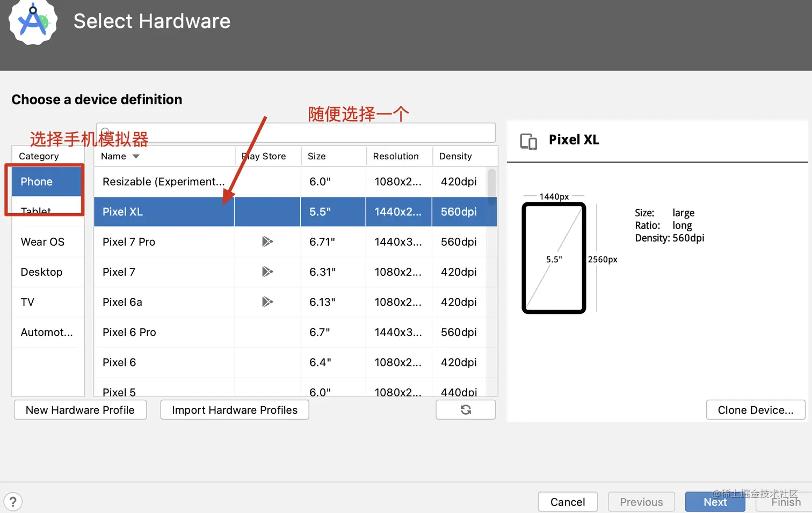This screenshot has width=812, height=513.
Task: Click the 6.4" size cell
Action: 333,362
